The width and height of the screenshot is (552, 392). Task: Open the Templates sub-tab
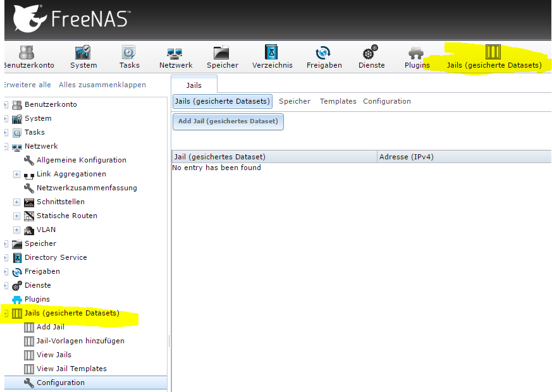338,101
